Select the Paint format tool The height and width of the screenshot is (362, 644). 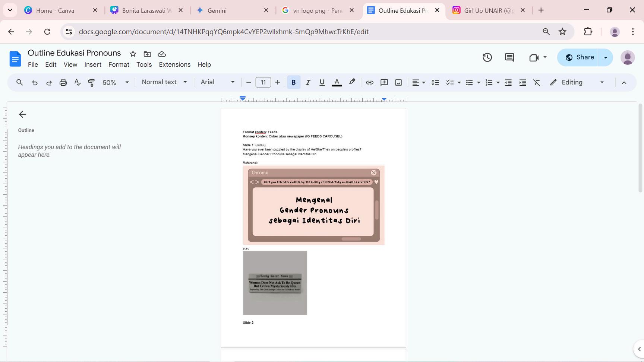pyautogui.click(x=91, y=82)
